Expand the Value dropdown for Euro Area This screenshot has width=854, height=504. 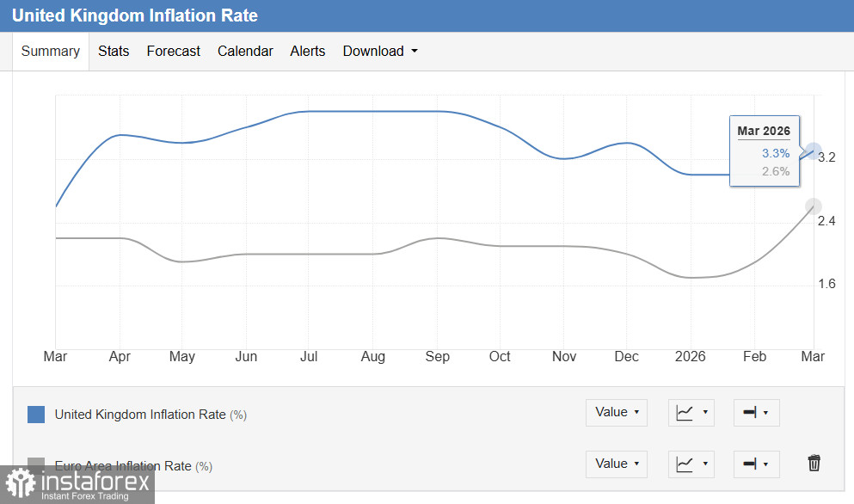[x=617, y=464]
